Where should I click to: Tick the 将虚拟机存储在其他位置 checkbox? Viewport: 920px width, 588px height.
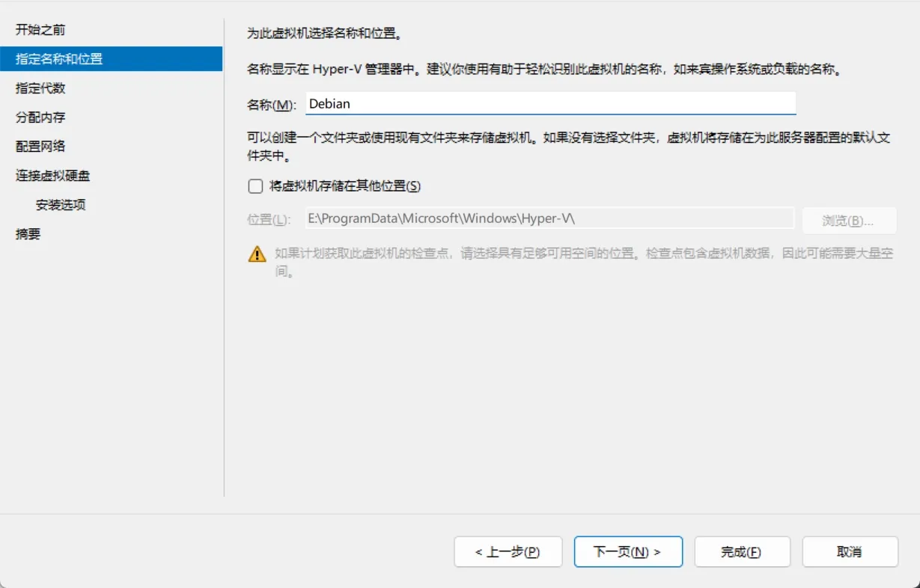point(255,186)
